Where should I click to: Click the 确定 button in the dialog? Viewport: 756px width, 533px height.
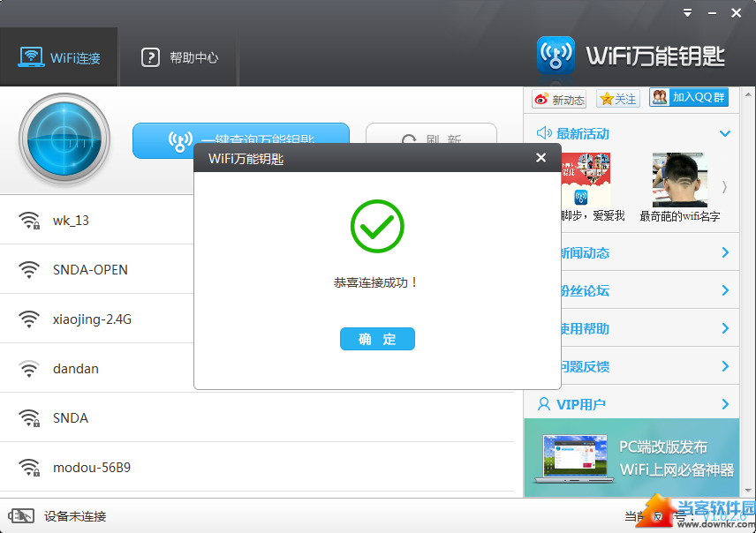pyautogui.click(x=377, y=339)
